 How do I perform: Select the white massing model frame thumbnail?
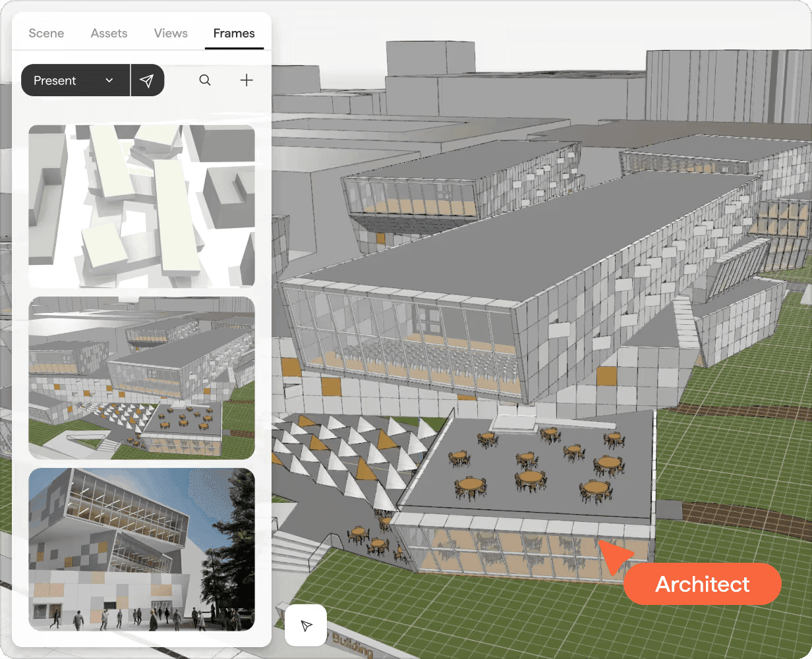(x=142, y=206)
